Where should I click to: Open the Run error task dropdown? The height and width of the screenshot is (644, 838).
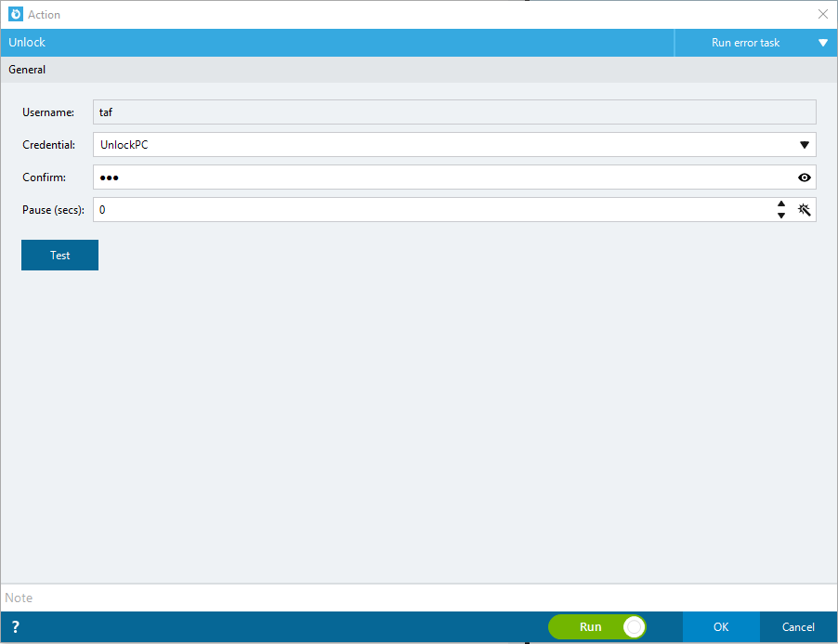[755, 43]
